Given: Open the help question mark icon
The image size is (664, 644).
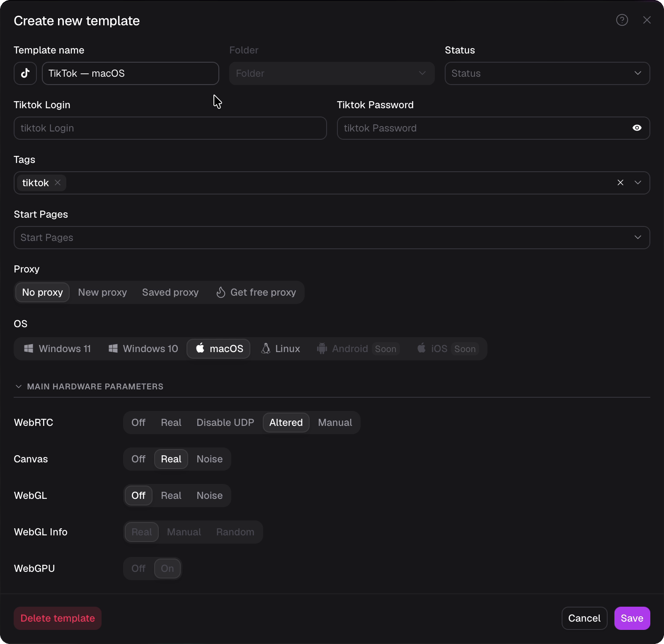Looking at the screenshot, I should 622,20.
